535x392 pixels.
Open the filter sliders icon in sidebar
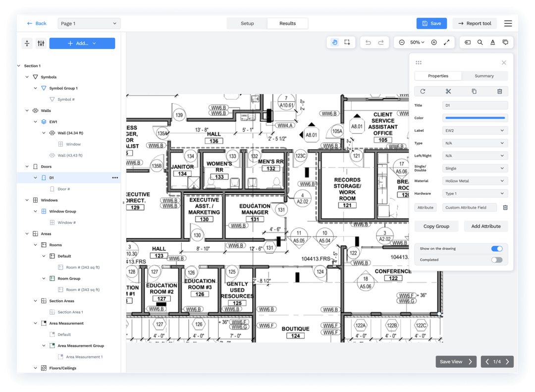click(41, 44)
